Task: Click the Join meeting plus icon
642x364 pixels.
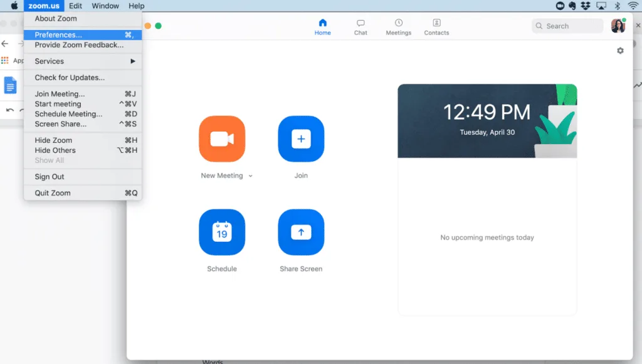Action: (301, 138)
